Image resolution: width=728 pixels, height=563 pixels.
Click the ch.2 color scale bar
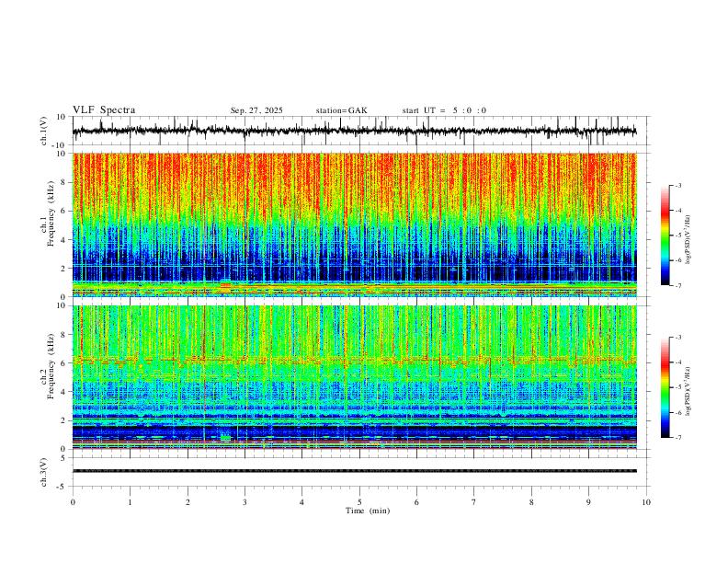(x=665, y=387)
